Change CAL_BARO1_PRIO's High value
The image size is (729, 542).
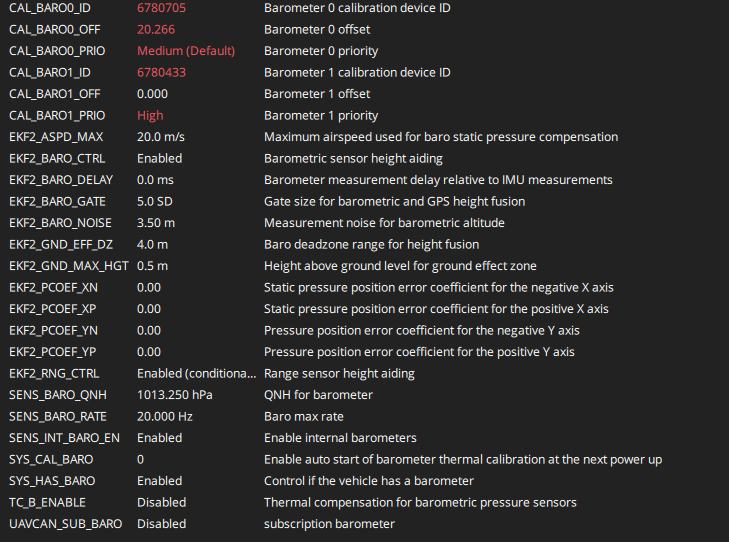[x=150, y=115]
